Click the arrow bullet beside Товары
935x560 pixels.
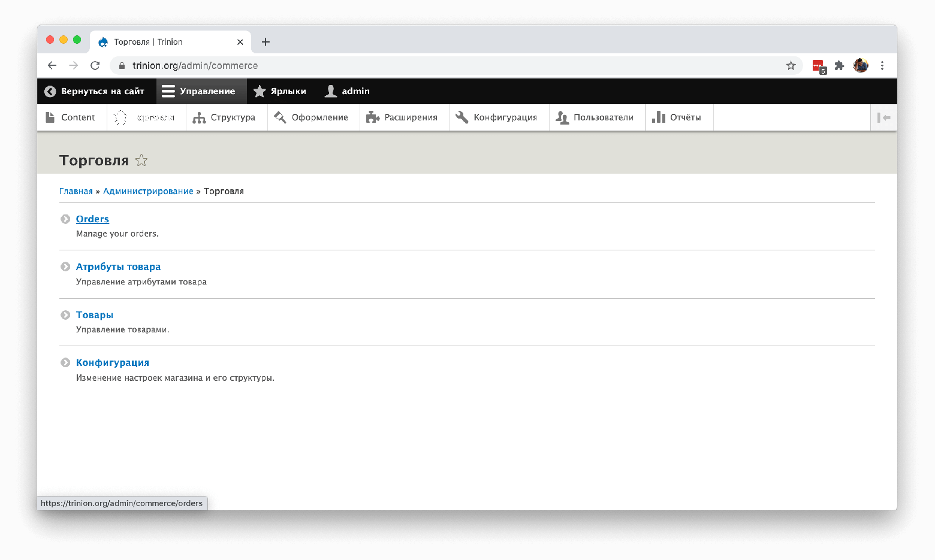(65, 315)
